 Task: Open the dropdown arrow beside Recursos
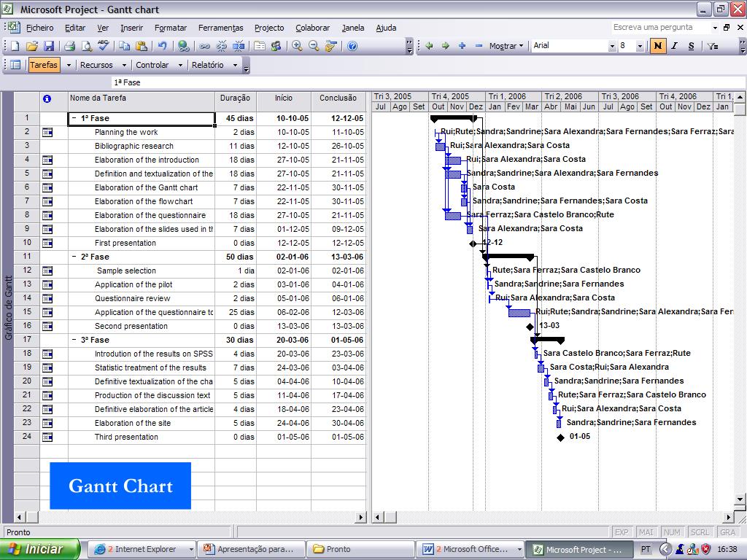click(x=124, y=65)
